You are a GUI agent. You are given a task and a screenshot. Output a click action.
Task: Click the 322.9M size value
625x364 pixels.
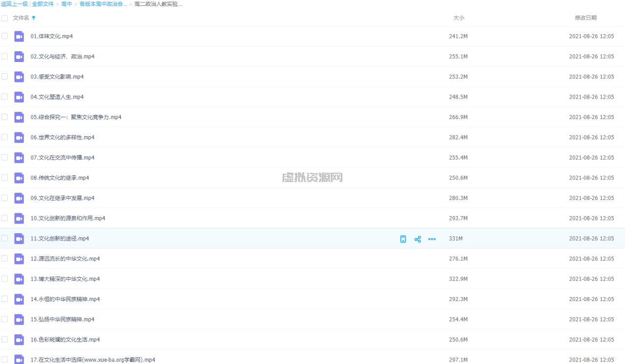[x=458, y=279]
